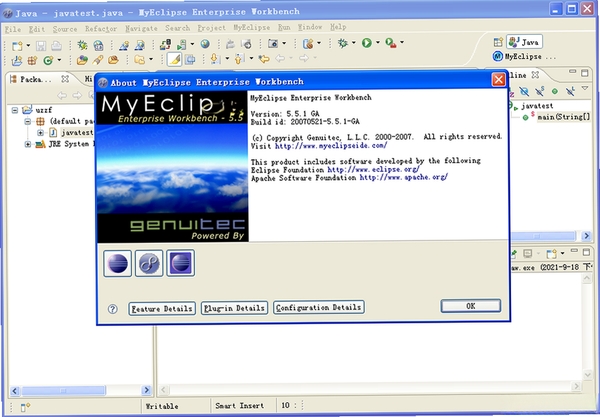600x417 pixels.
Task: Click the New Java Package icon
Action: click(33, 60)
